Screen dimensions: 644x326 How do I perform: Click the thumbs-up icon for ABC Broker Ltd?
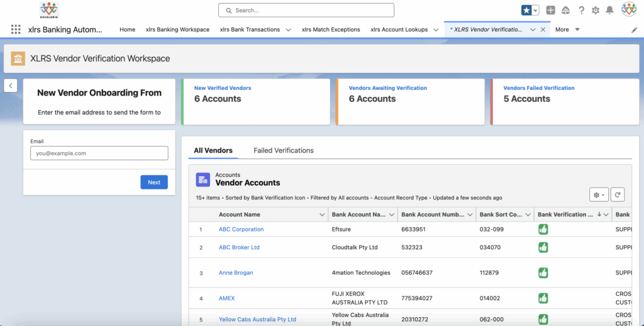click(x=543, y=247)
